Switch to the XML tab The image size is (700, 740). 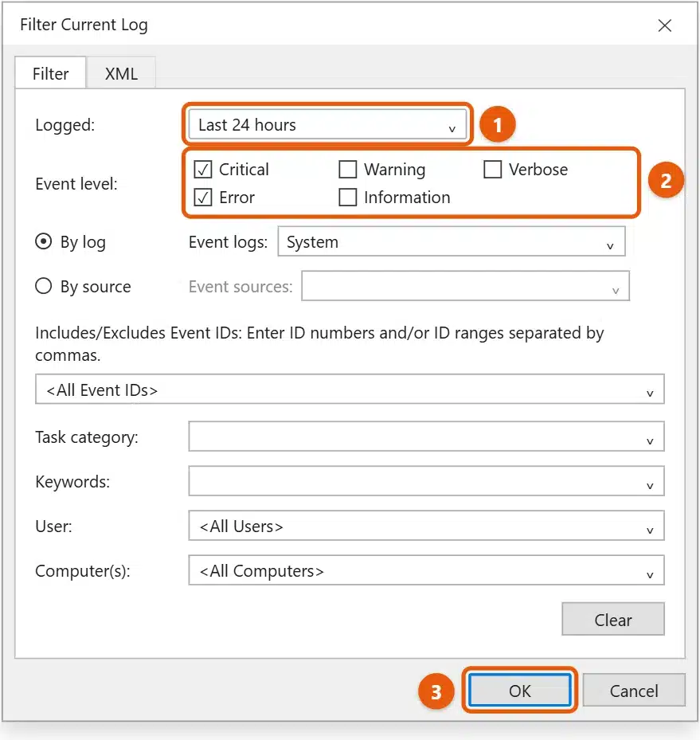point(121,73)
